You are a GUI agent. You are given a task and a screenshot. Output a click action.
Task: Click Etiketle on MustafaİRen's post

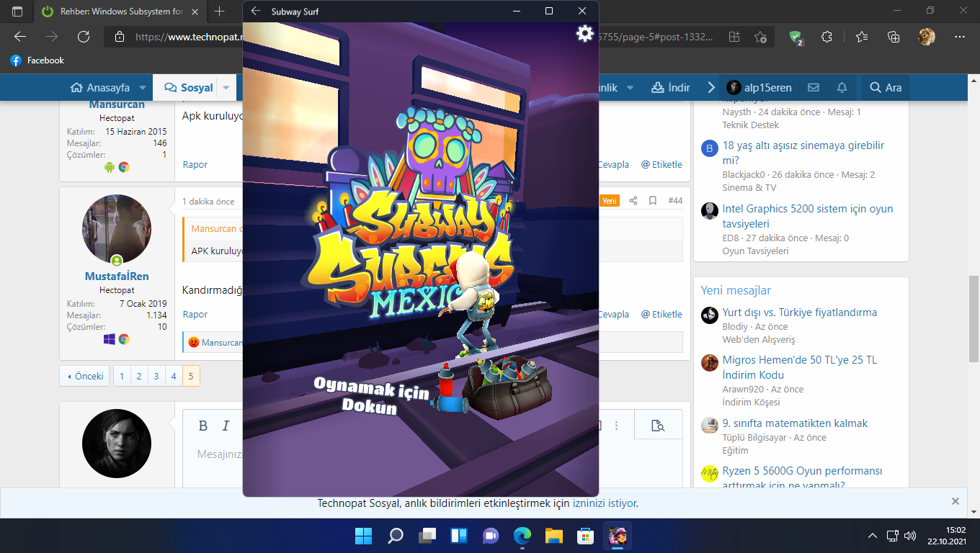tap(661, 315)
